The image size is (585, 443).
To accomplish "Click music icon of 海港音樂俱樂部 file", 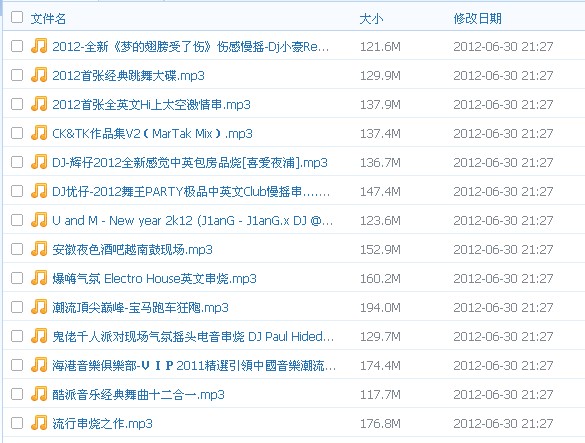I will coord(39,365).
